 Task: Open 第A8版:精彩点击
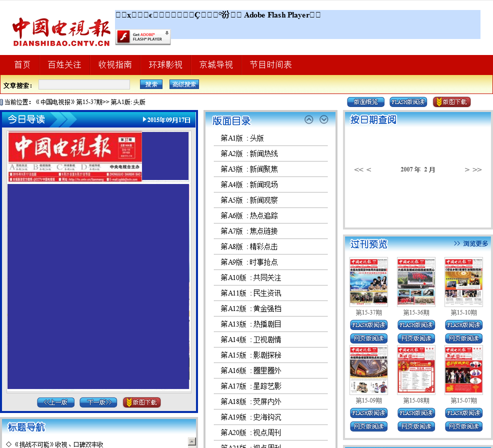click(249, 247)
